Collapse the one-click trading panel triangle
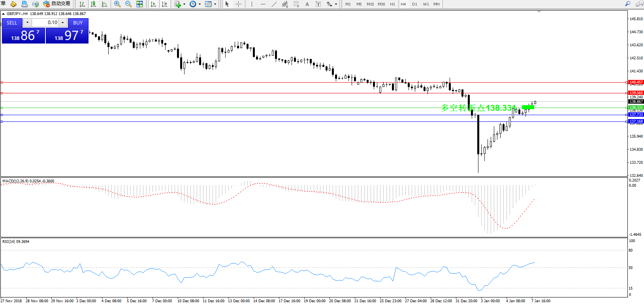This screenshot has width=644, height=305. (4, 14)
